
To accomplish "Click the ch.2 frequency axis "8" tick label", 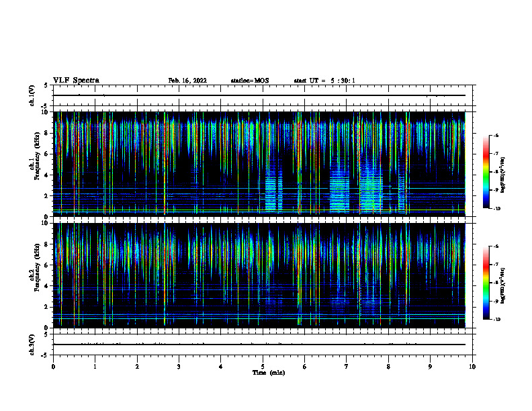I will pos(47,244).
